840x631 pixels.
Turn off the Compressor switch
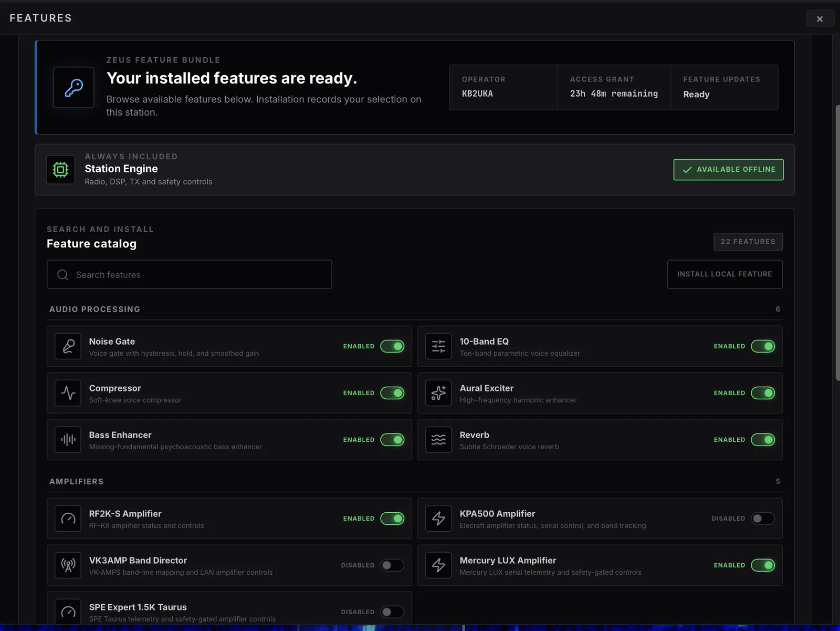click(392, 393)
